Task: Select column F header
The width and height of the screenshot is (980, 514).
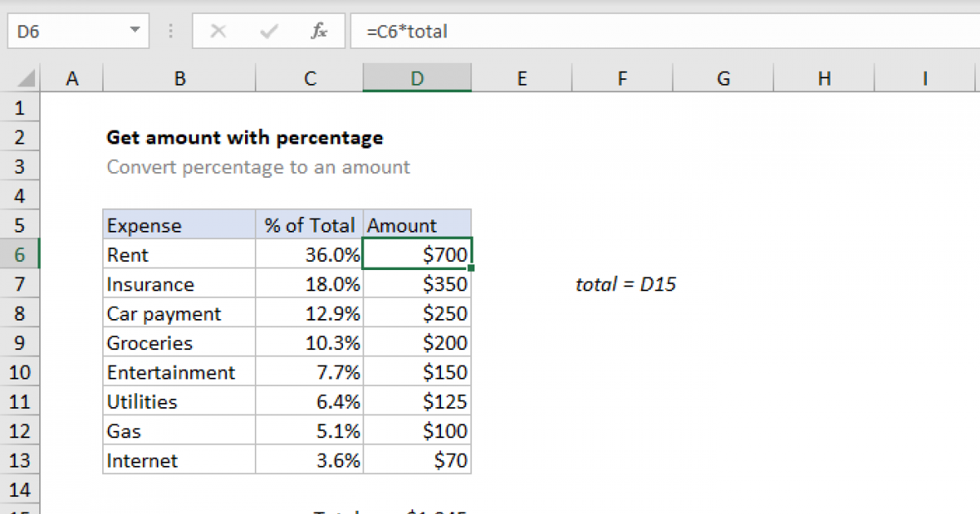Action: tap(621, 78)
